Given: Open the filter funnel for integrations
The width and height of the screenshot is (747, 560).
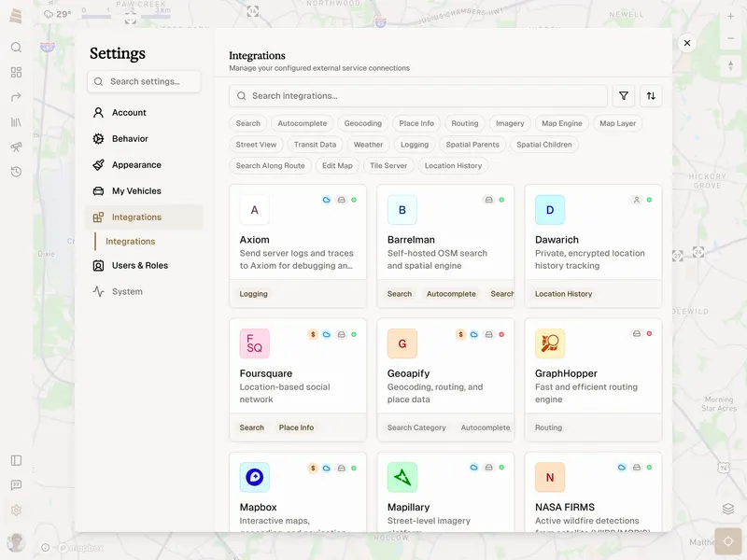Looking at the screenshot, I should pos(624,96).
